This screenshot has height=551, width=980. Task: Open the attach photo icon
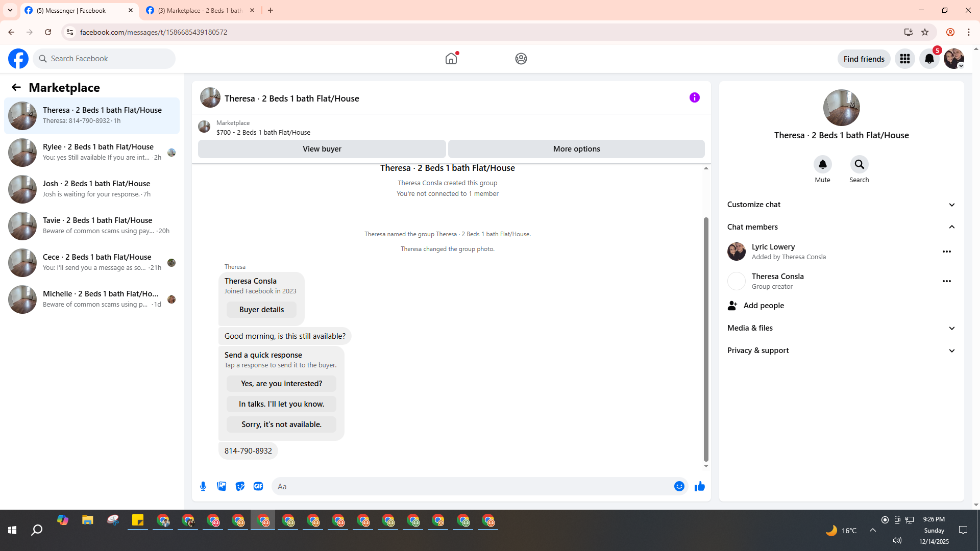coord(222,486)
